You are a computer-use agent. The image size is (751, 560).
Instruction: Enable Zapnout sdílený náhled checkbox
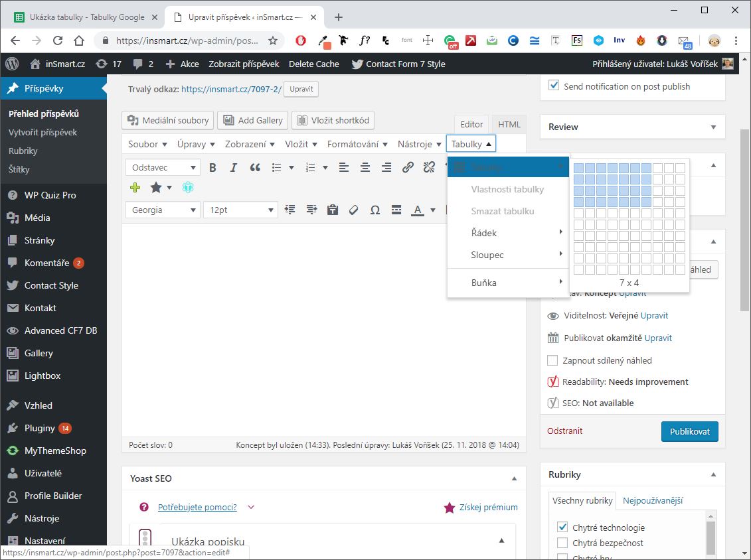point(552,360)
